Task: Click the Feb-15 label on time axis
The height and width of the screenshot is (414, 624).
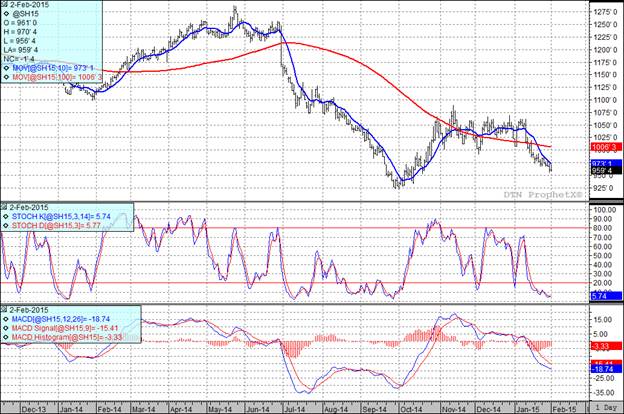Action: click(564, 409)
